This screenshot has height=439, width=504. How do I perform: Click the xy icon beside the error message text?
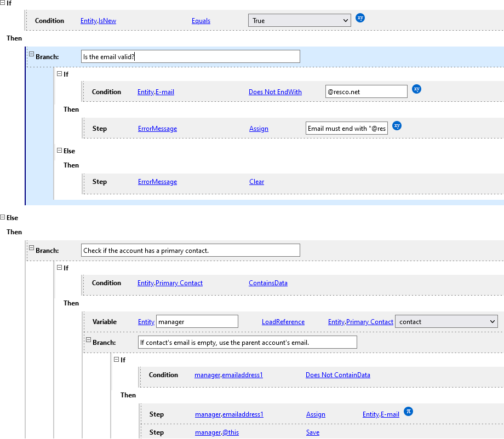click(397, 126)
